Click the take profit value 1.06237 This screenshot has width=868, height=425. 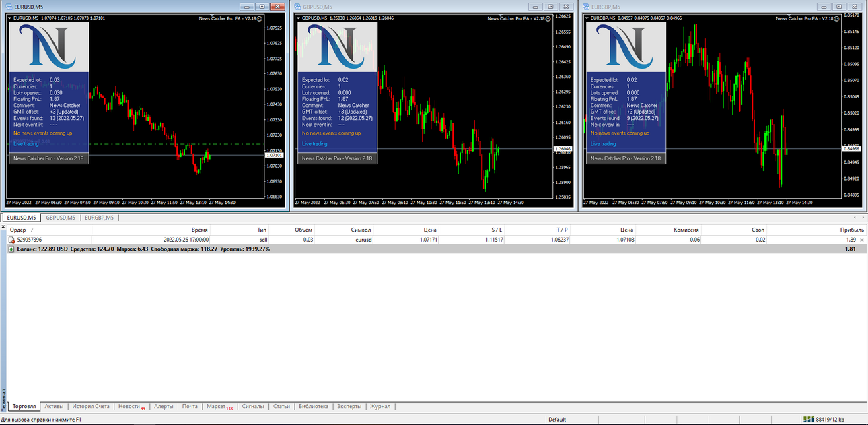click(558, 240)
